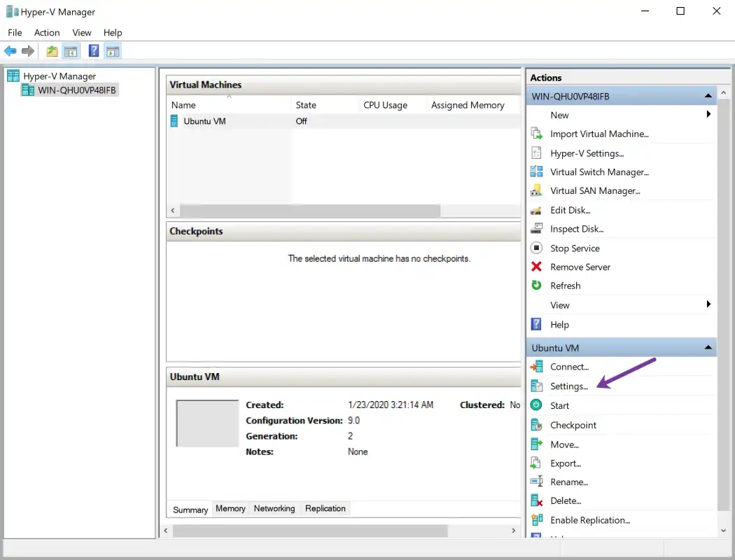The width and height of the screenshot is (735, 560).
Task: Click the Ubuntu VM preview thumbnail
Action: coord(207,423)
